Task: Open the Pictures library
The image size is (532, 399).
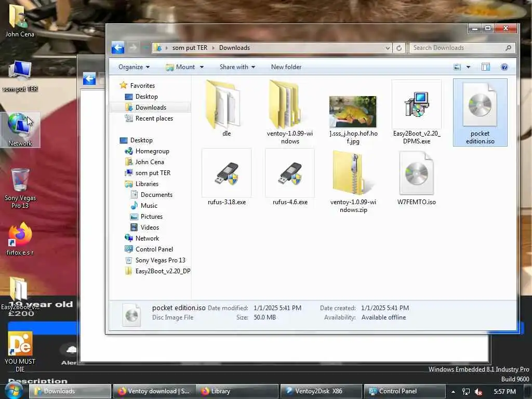Action: coord(147,216)
